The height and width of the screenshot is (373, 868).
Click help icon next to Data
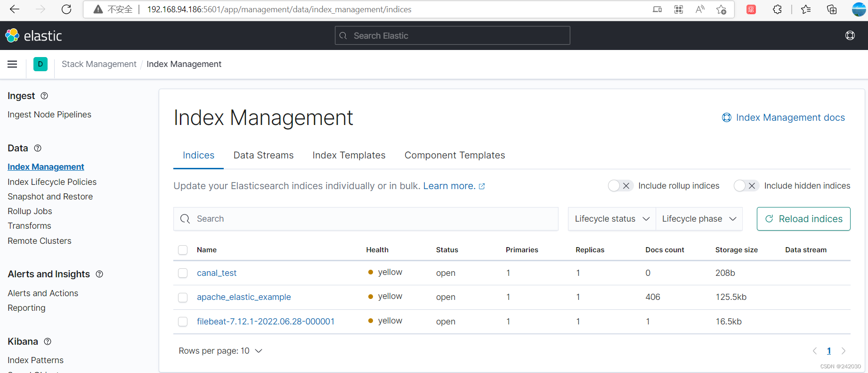pyautogui.click(x=38, y=148)
